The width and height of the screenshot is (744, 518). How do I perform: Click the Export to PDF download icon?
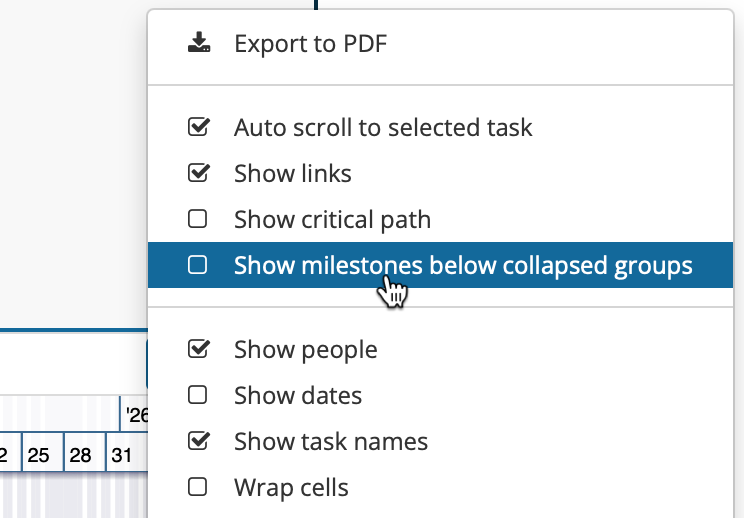pyautogui.click(x=198, y=43)
